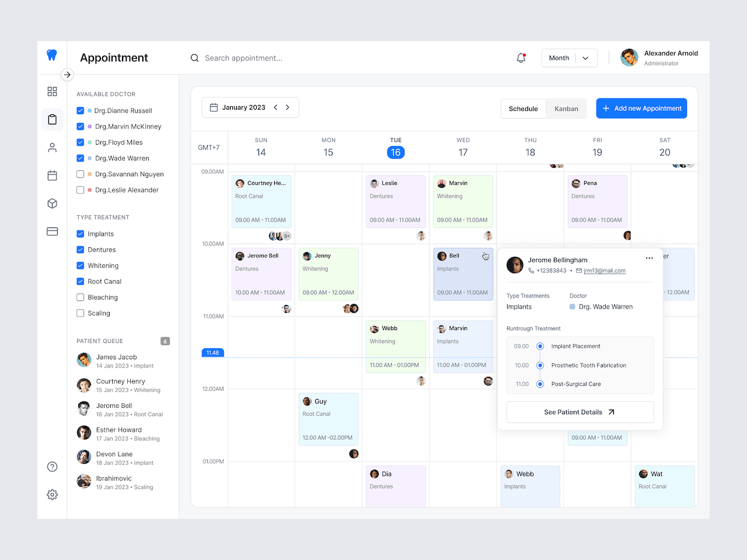This screenshot has width=747, height=560.
Task: Open the payment card icon
Action: pyautogui.click(x=52, y=232)
